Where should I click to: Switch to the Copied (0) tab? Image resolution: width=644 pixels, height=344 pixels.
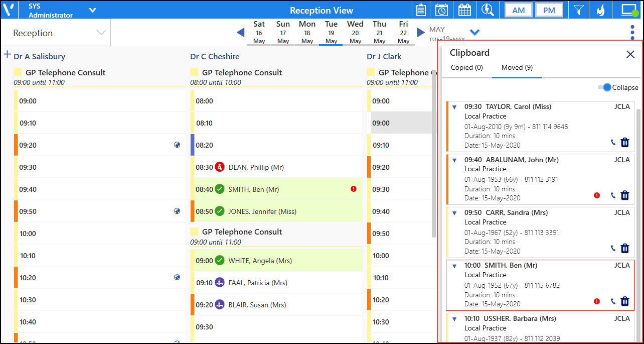(x=466, y=68)
